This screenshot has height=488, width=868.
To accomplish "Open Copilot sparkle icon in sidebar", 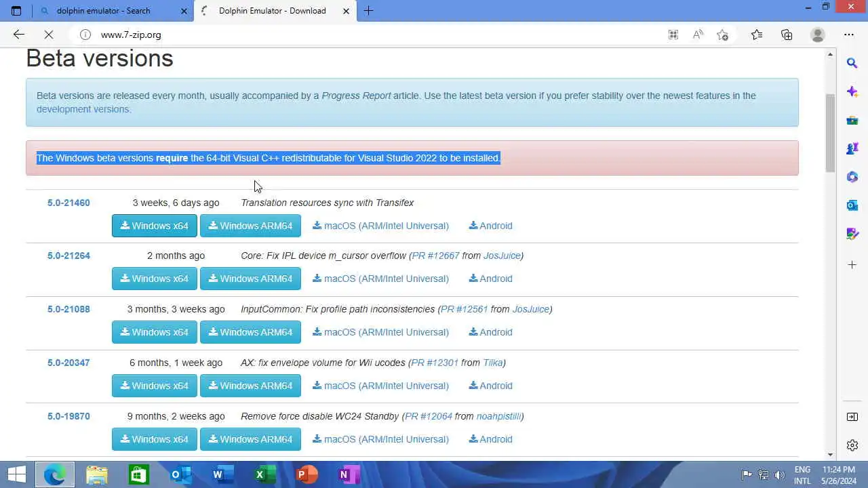I will coord(852,91).
